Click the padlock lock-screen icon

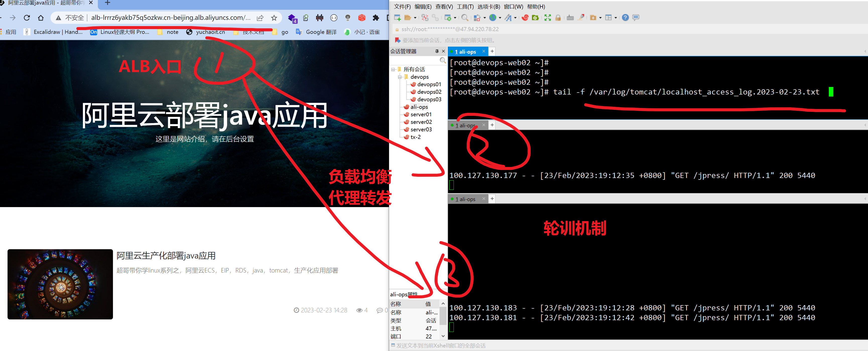[x=558, y=18]
